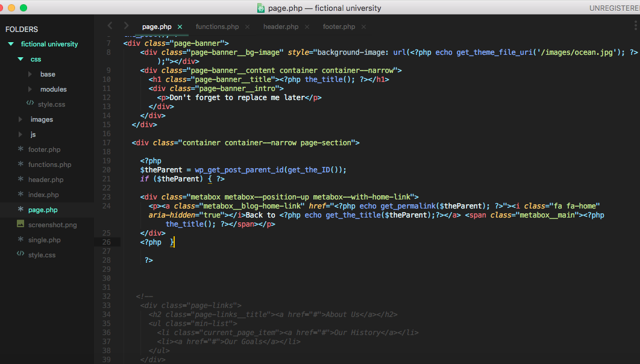Close the page.php tab

(x=180, y=27)
